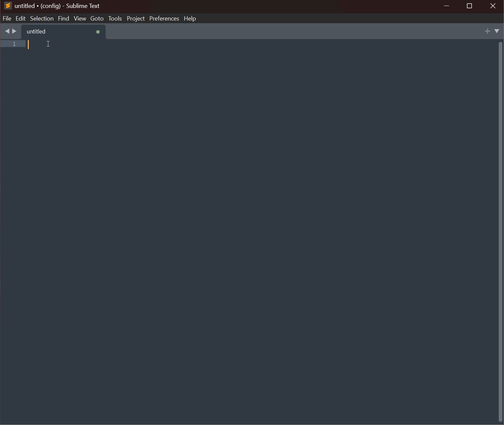Maximize the Sublime Text window

coord(469,6)
